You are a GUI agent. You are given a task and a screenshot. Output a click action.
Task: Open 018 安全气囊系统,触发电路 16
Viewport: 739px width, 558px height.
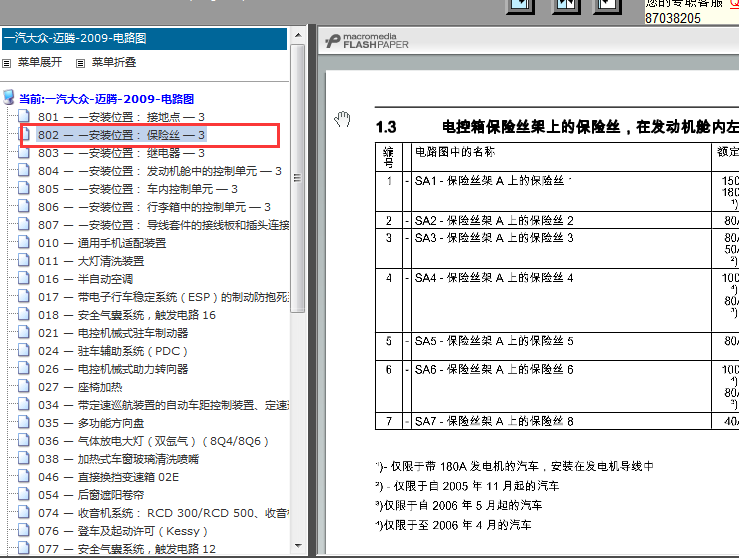(x=127, y=315)
